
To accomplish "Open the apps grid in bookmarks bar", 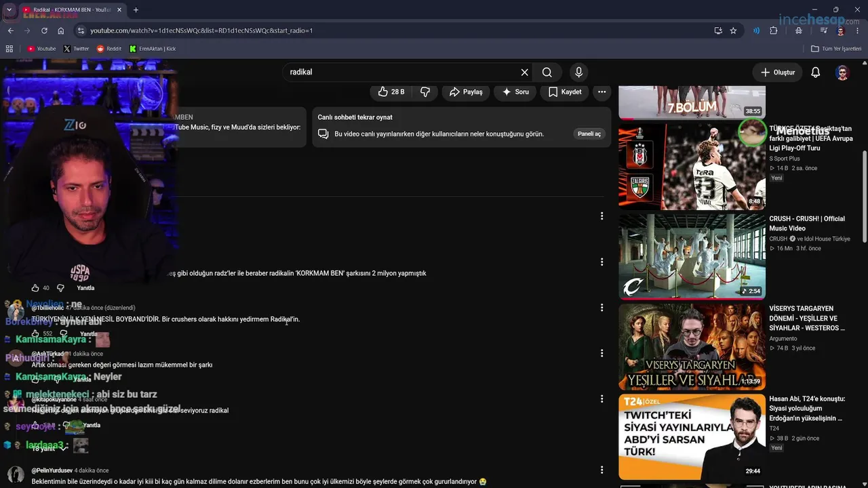I will [x=9, y=49].
